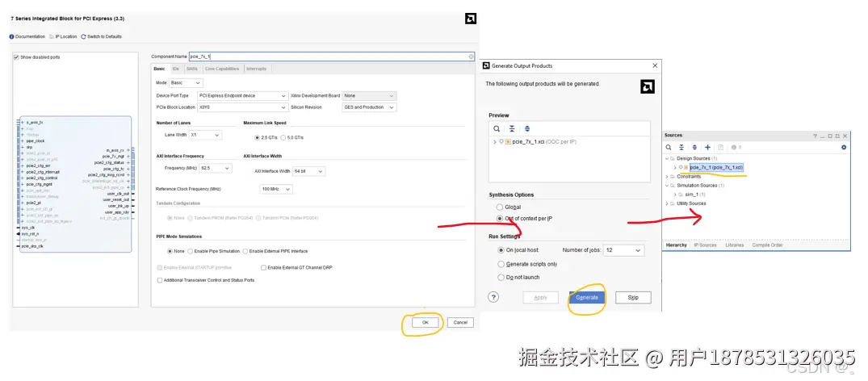Check Additional Transceiver Control and Status Ports
Screen dimensions: 868x381
pyautogui.click(x=159, y=280)
